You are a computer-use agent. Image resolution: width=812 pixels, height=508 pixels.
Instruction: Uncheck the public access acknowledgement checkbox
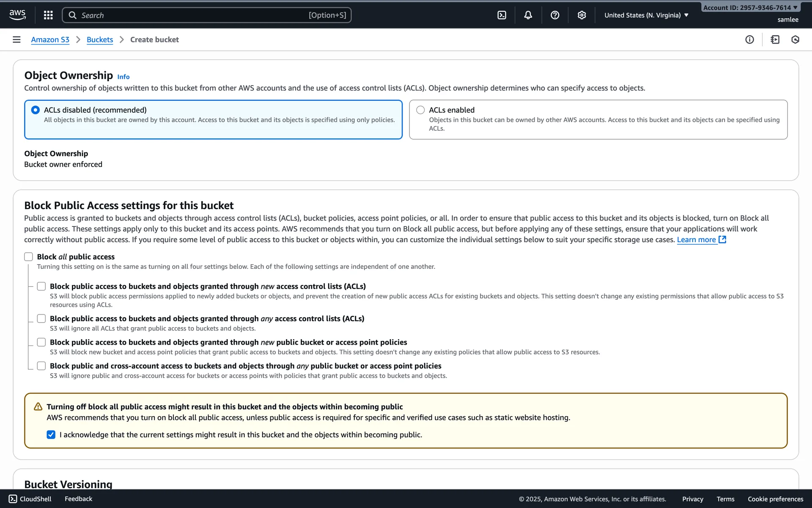(51, 435)
